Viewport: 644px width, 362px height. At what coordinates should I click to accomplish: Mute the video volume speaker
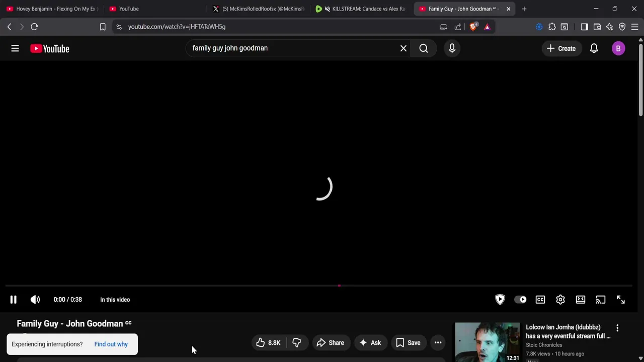(35, 300)
